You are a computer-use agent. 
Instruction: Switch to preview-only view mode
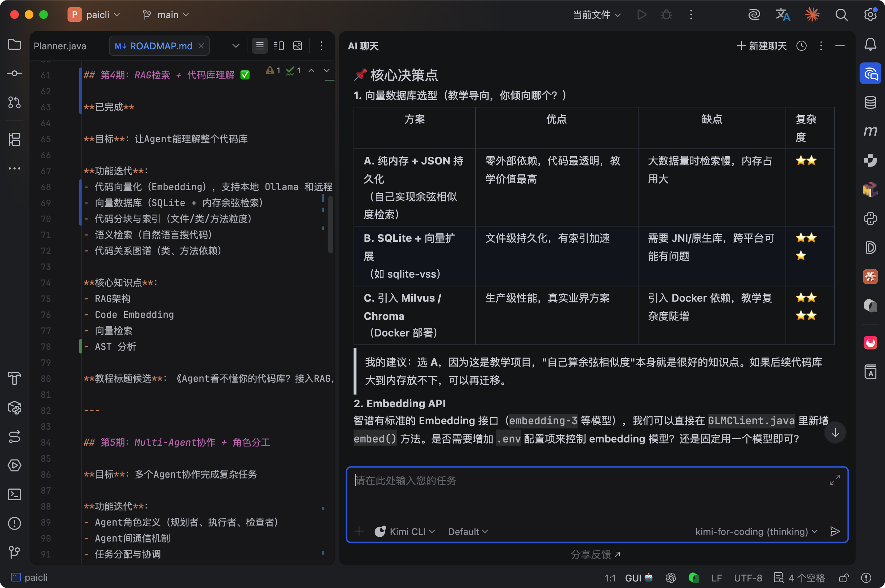[x=298, y=46]
